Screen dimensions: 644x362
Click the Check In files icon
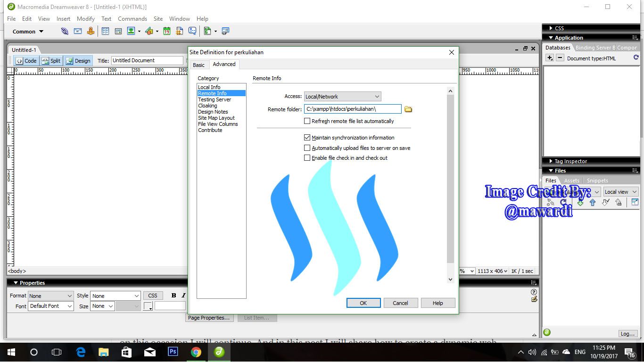619,202
